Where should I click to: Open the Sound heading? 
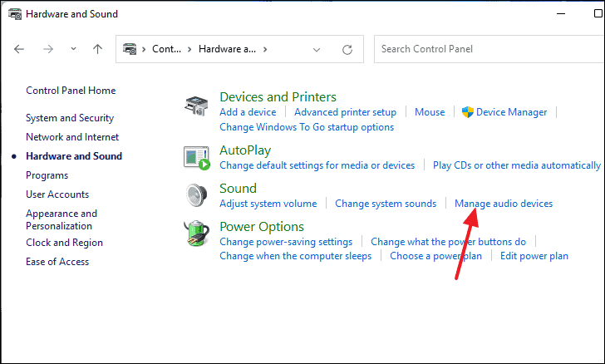(238, 189)
